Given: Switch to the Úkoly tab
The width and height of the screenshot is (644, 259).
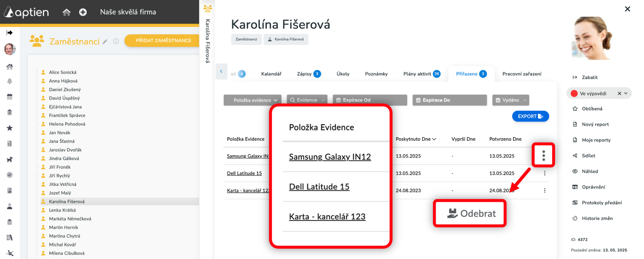Looking at the screenshot, I should 343,74.
